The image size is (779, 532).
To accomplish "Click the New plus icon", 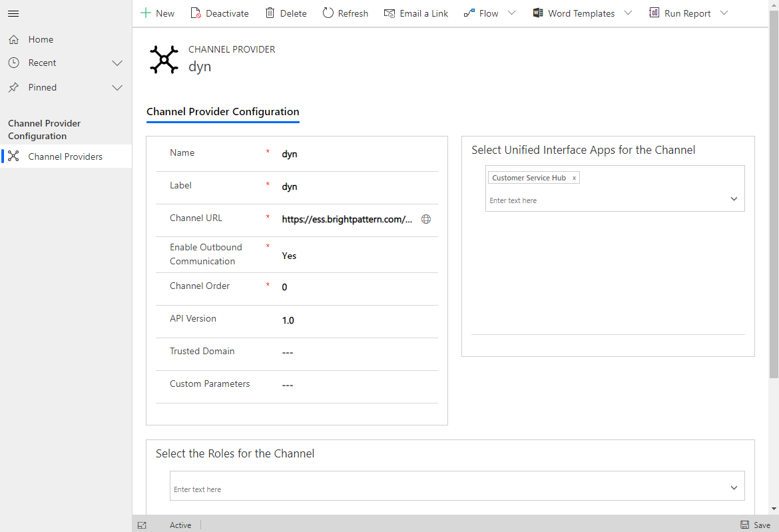I will point(146,13).
